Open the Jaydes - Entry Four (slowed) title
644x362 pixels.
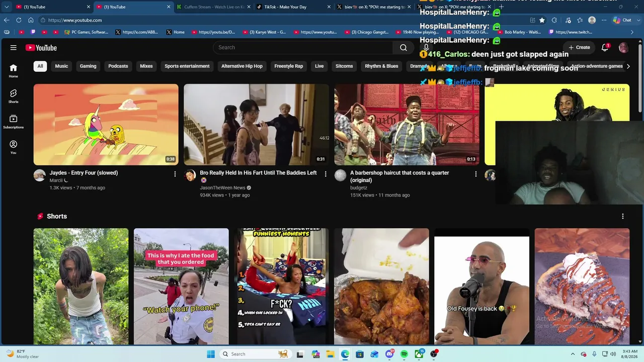(x=84, y=173)
